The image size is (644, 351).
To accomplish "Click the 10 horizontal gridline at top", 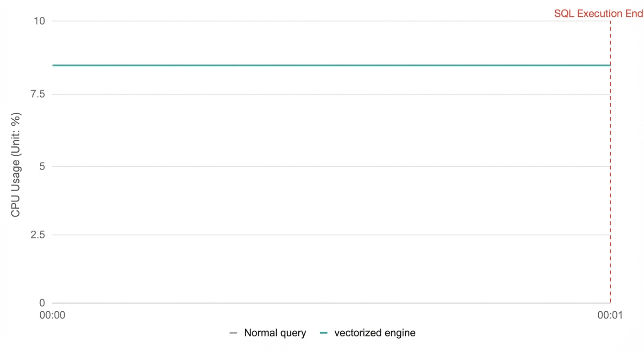I will tap(331, 21).
